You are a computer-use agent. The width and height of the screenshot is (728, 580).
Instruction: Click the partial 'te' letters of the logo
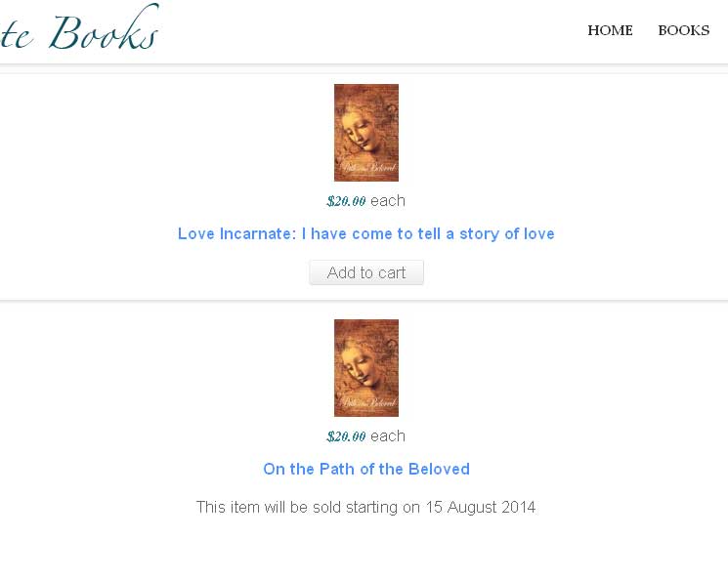click(x=17, y=35)
